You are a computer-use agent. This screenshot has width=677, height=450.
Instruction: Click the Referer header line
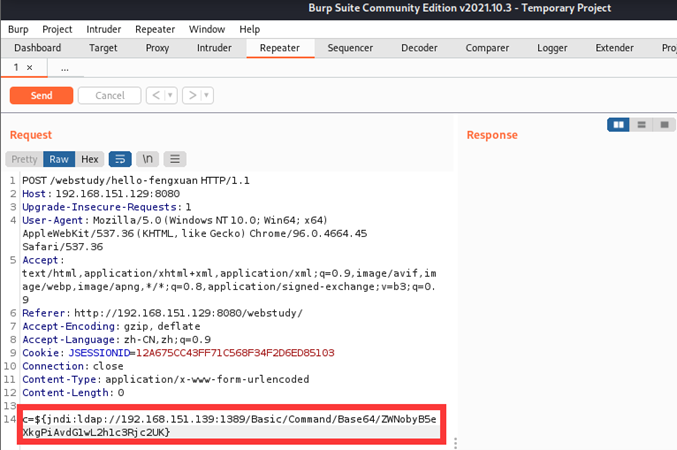click(162, 313)
